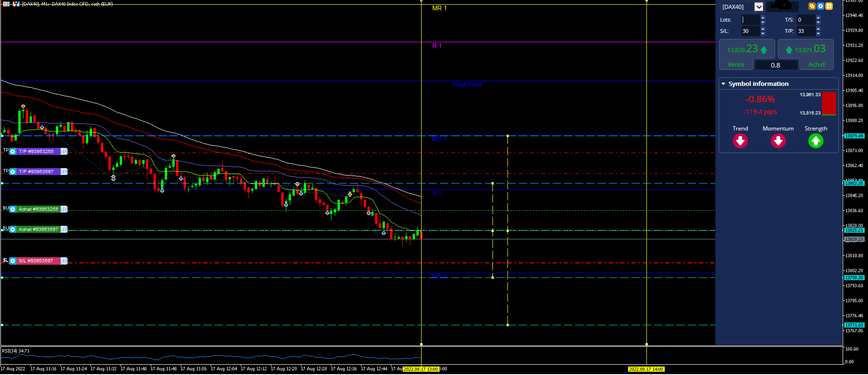Click the handle button on Achat #93953255 label
Screen dimensions: 868x375
64,209
